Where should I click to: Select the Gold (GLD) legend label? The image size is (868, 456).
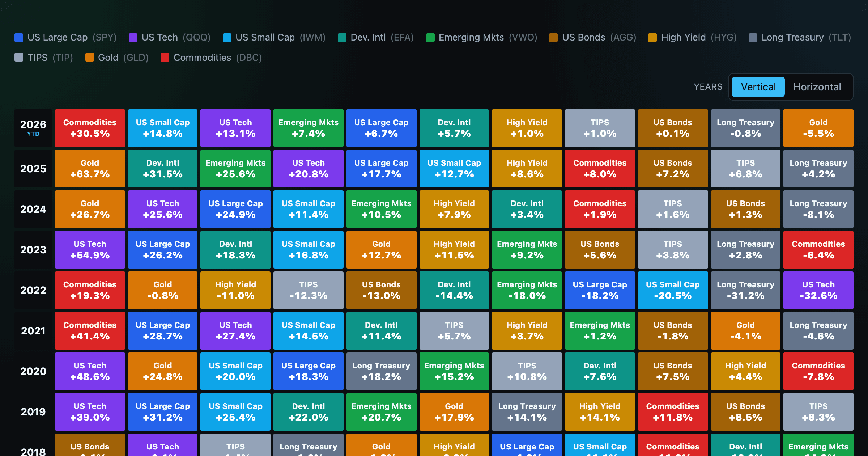pos(123,57)
